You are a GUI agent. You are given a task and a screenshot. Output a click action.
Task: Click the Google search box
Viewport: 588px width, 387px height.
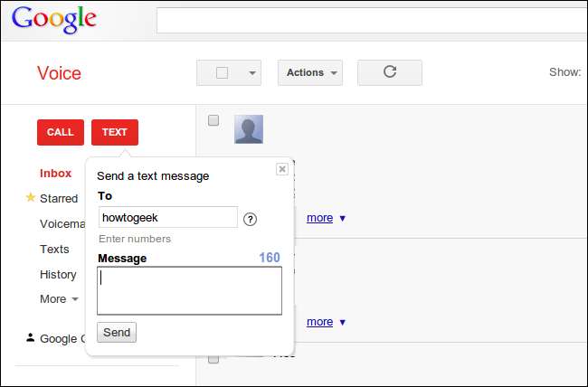pyautogui.click(x=372, y=20)
